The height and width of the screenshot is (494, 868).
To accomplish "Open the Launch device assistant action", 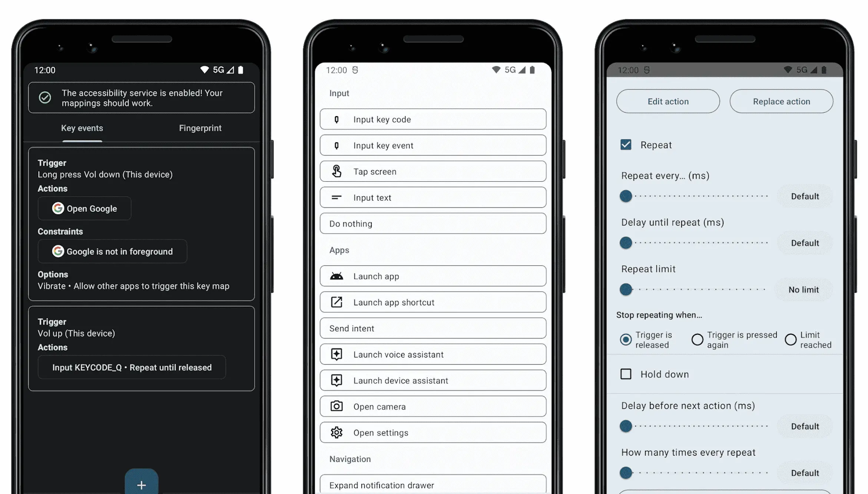I will pos(433,380).
